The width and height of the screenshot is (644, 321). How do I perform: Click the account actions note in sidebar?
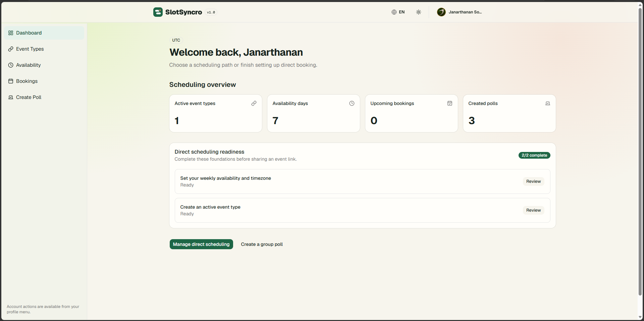[43, 309]
